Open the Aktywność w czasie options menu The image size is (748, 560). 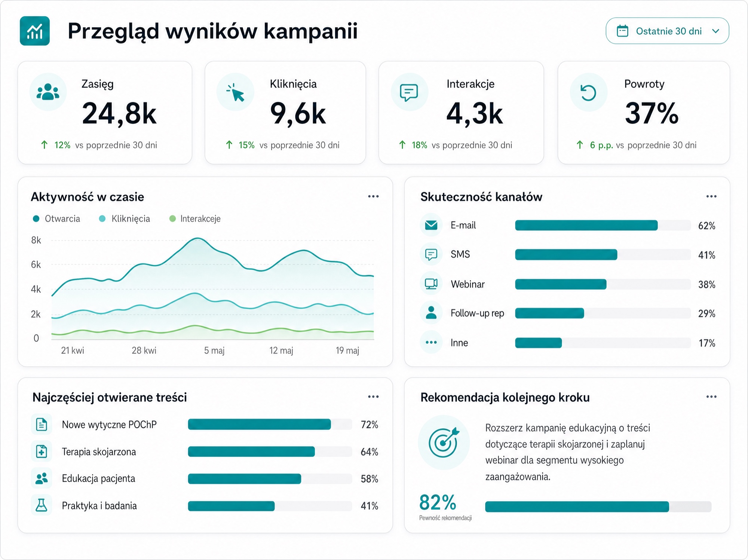pyautogui.click(x=373, y=196)
